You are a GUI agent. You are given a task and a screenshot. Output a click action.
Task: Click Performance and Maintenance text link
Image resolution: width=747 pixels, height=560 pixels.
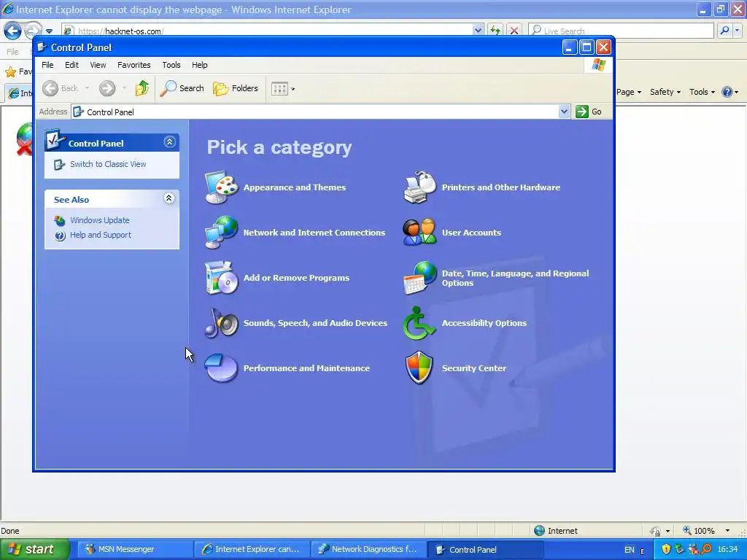[306, 368]
